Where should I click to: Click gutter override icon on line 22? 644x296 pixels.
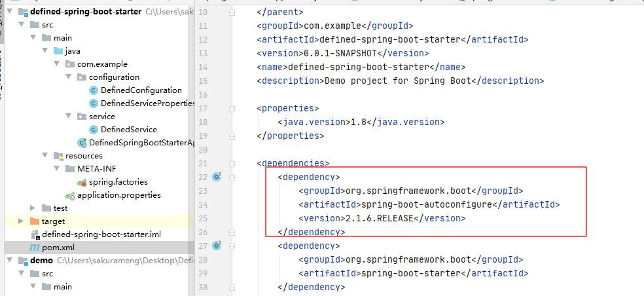[217, 177]
